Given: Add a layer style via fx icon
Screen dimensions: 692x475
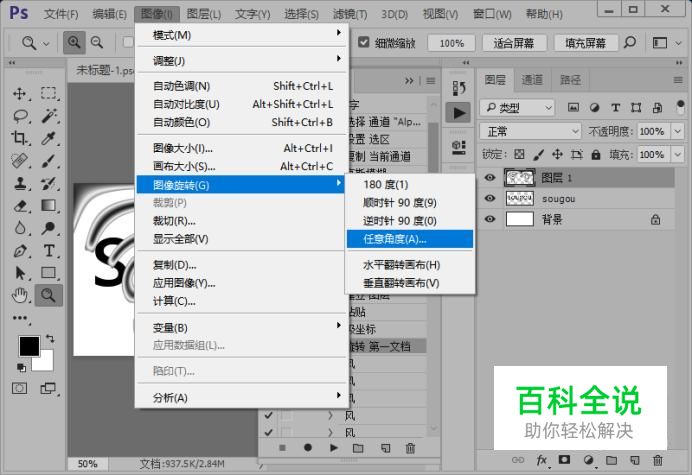Looking at the screenshot, I should coord(542,460).
